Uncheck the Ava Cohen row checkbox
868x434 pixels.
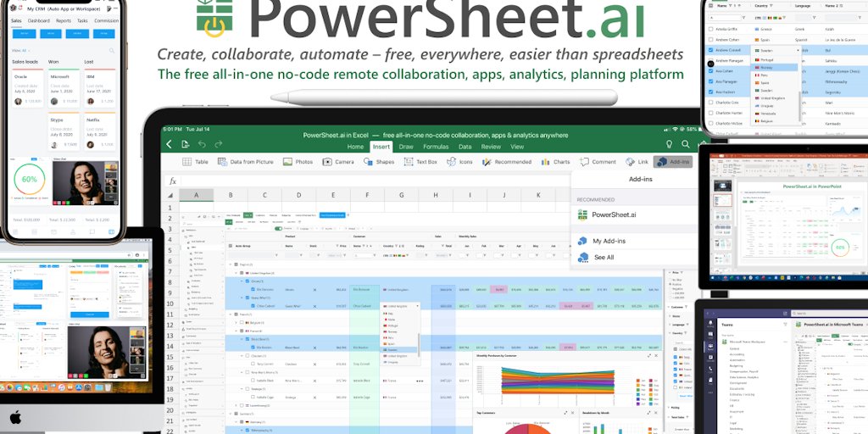click(711, 71)
